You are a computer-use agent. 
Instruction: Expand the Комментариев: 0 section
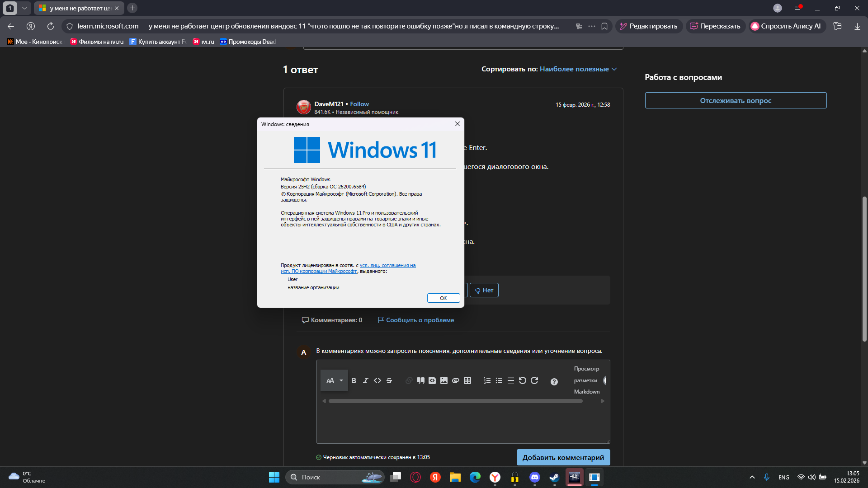[x=332, y=320]
